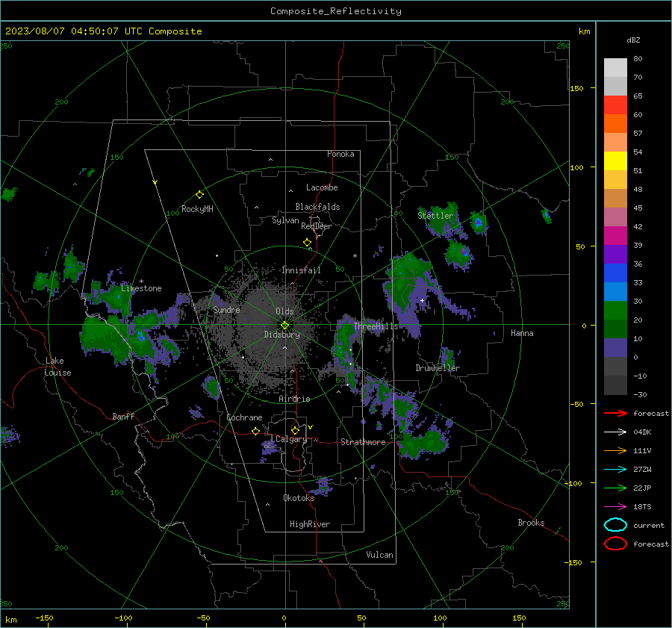672x628 pixels.
Task: Click the yellow diamond marker below RedDeer
Action: pyautogui.click(x=307, y=243)
